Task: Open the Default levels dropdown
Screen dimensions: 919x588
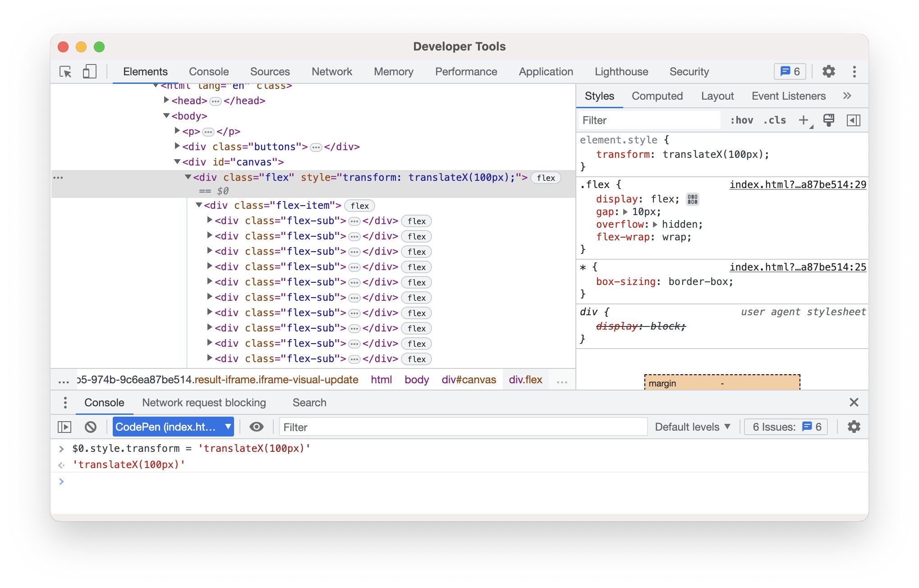Action: (693, 427)
